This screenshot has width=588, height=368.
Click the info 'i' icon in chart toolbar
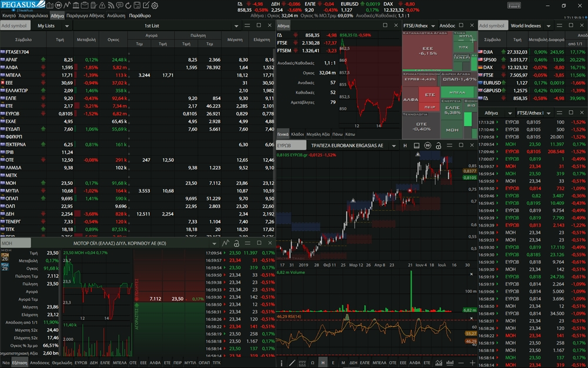point(282,363)
